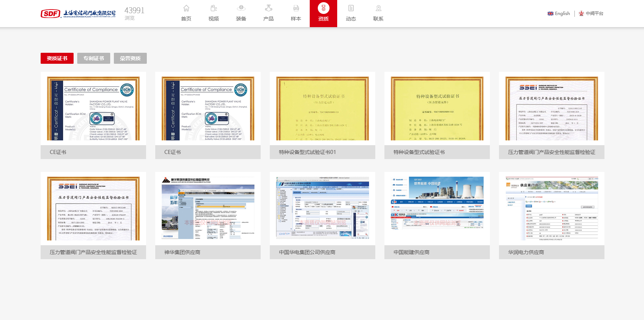The width and height of the screenshot is (644, 320).
Task: Switch to the 荣誉资质 tab
Action: tap(130, 58)
